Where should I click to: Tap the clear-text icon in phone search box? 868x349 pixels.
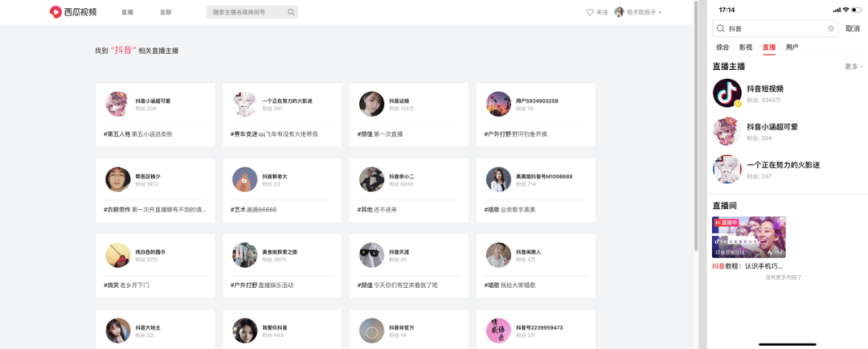coord(831,28)
